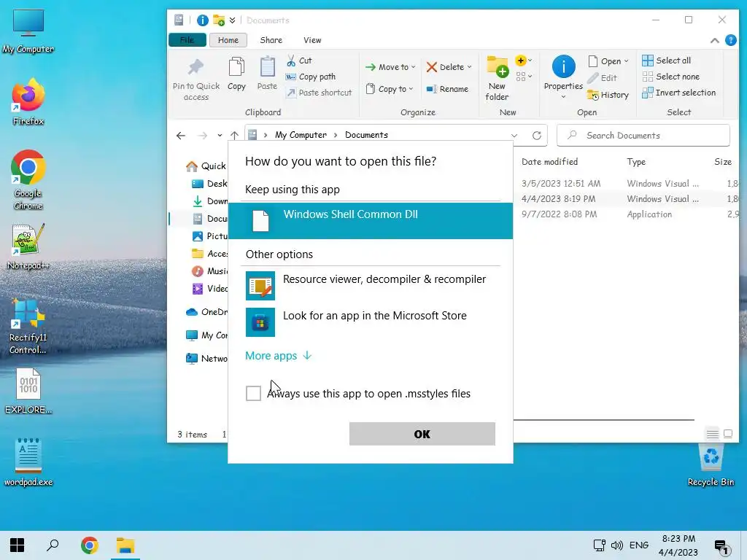This screenshot has height=560, width=747.
Task: Click Select none in the ribbon
Action: pyautogui.click(x=671, y=77)
